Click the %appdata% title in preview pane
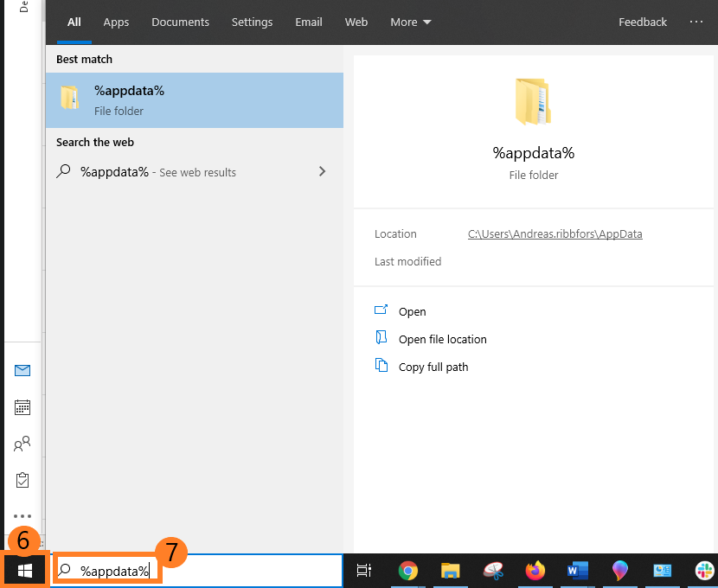The height and width of the screenshot is (588, 718). [534, 153]
